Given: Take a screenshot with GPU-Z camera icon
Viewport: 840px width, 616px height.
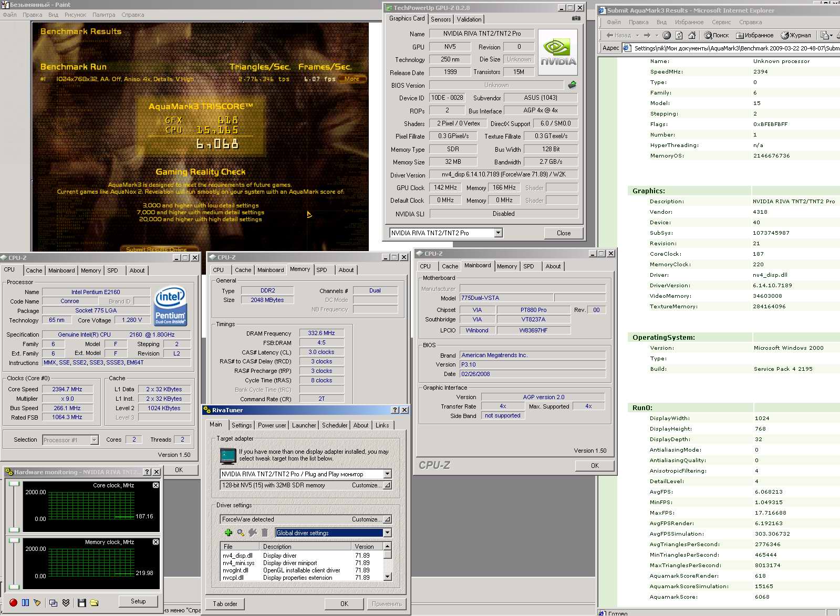Looking at the screenshot, I should pyautogui.click(x=576, y=18).
